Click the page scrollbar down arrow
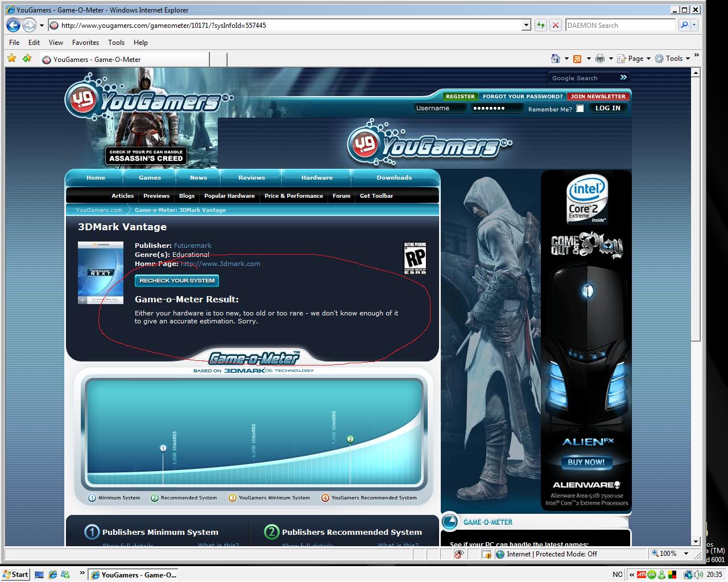Viewport: 728px width, 582px height. tap(696, 542)
